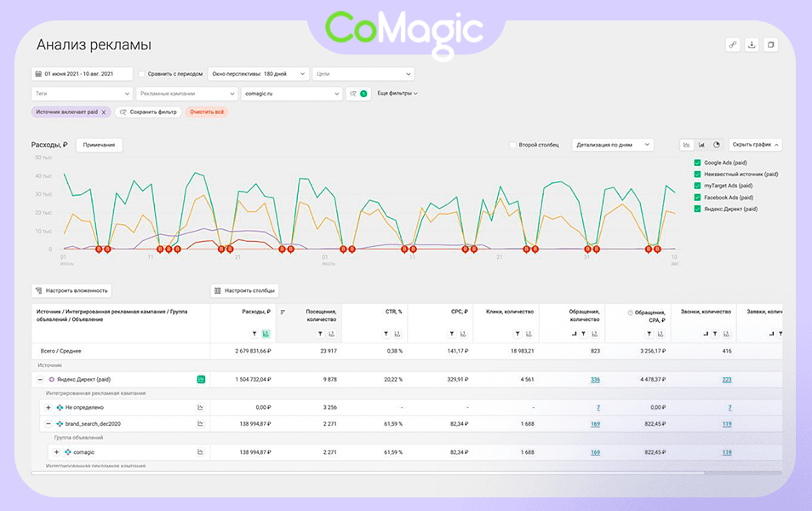Enable Сравнить с периодом checkbox
The image size is (812, 511).
(141, 74)
